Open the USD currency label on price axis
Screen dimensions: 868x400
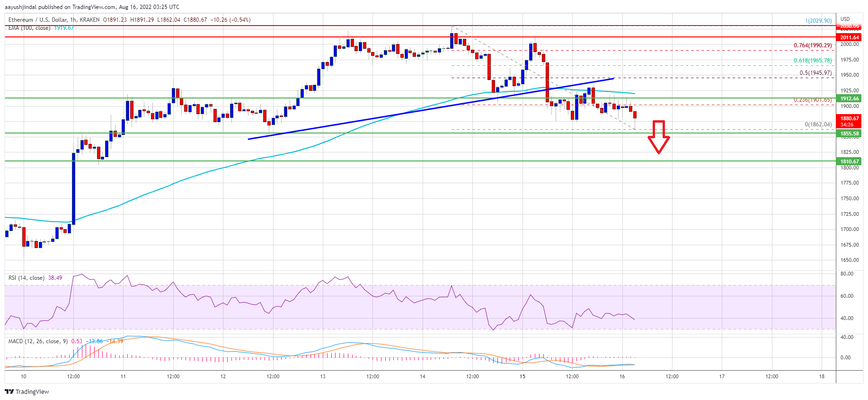[845, 19]
